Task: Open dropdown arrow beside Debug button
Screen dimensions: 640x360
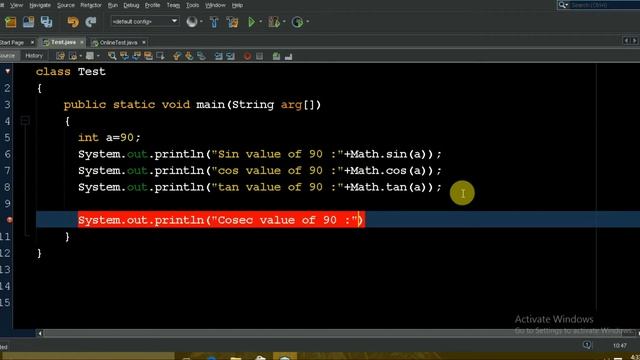Action: 284,22
